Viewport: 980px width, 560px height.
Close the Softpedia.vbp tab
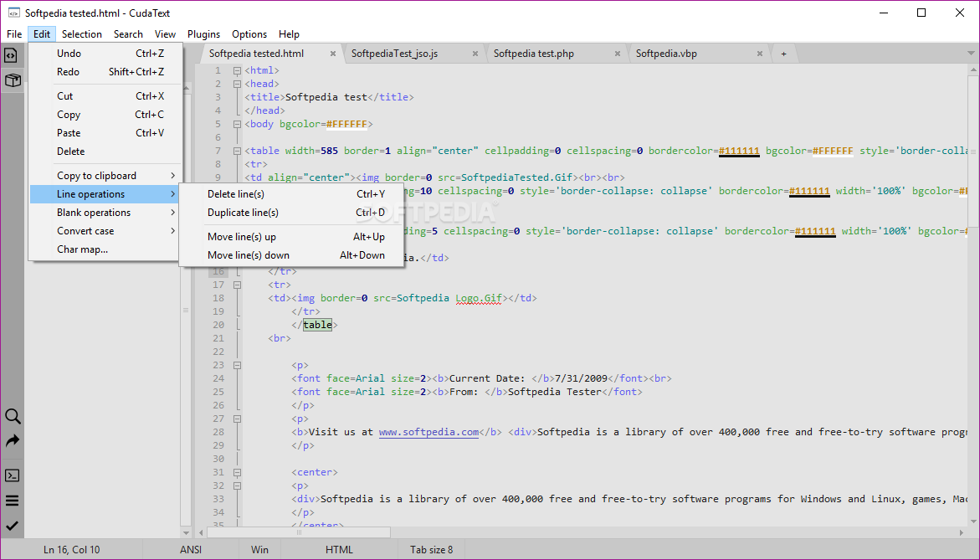(x=759, y=54)
